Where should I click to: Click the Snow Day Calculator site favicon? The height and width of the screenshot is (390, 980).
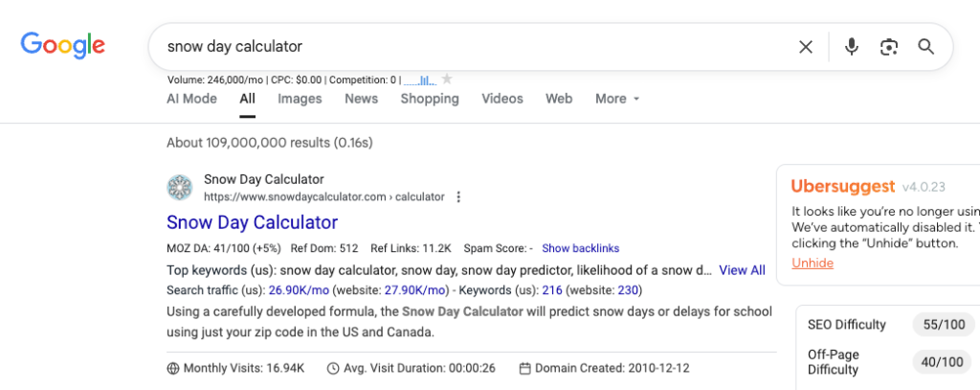click(179, 188)
